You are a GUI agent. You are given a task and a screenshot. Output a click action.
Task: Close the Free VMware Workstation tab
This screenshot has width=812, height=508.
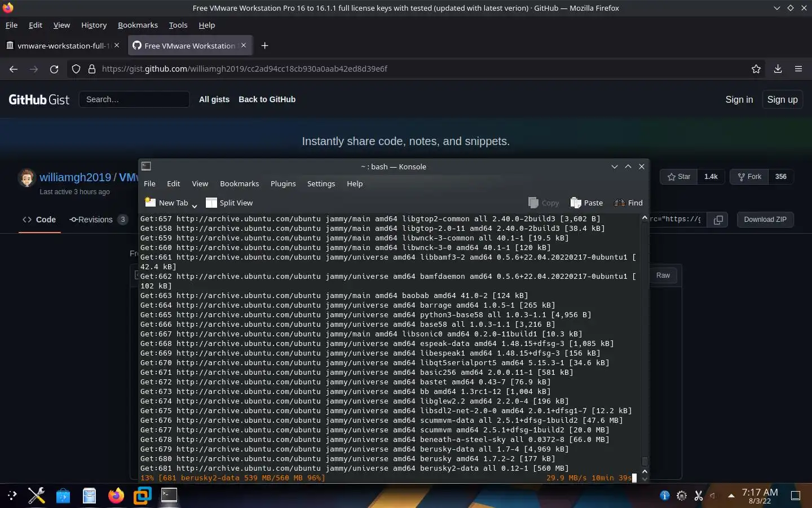coord(244,45)
